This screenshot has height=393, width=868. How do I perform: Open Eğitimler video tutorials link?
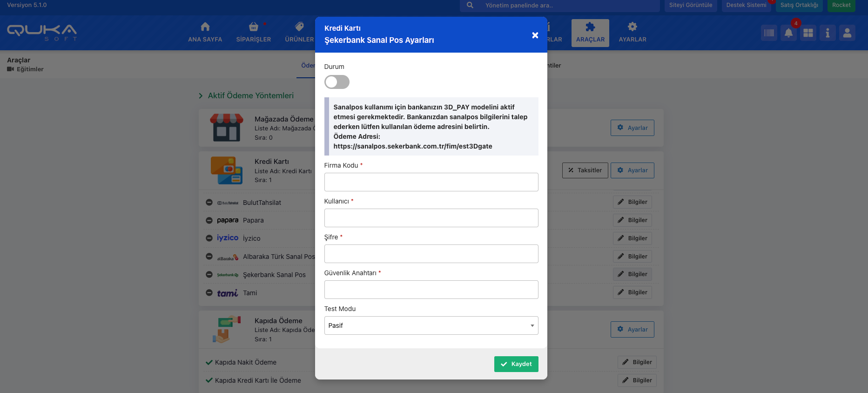tap(26, 69)
